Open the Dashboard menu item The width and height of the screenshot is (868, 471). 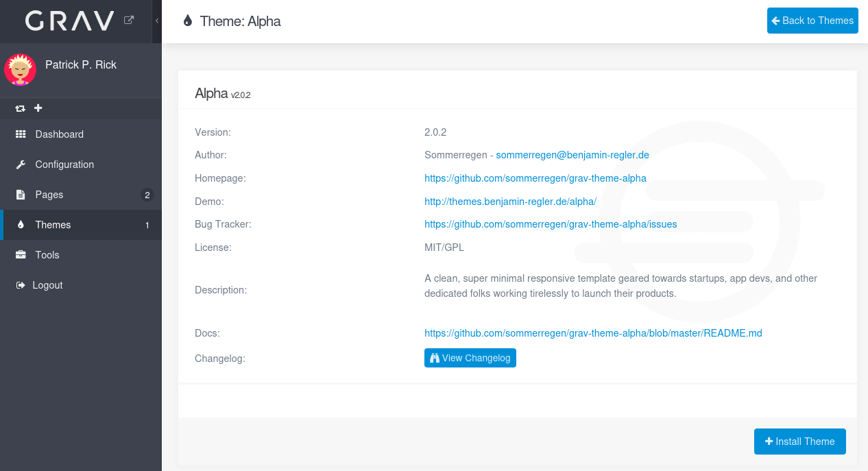click(81, 134)
